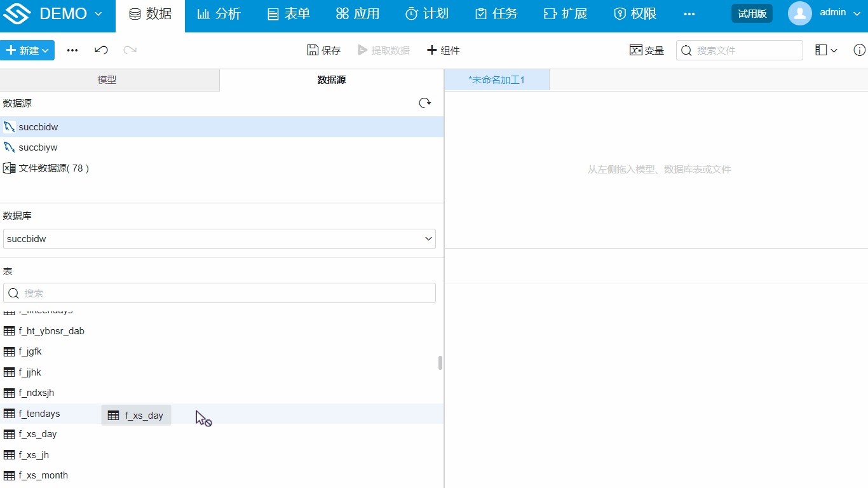Switch to the 分析 navigation tab
Screen dimensions: 868x488
coord(219,13)
